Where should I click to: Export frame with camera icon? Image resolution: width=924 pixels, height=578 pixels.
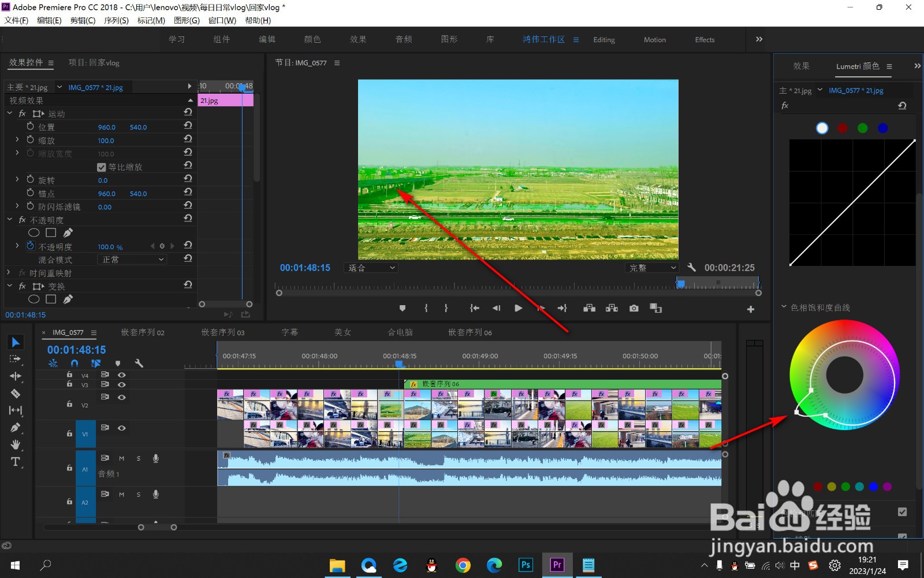click(634, 308)
